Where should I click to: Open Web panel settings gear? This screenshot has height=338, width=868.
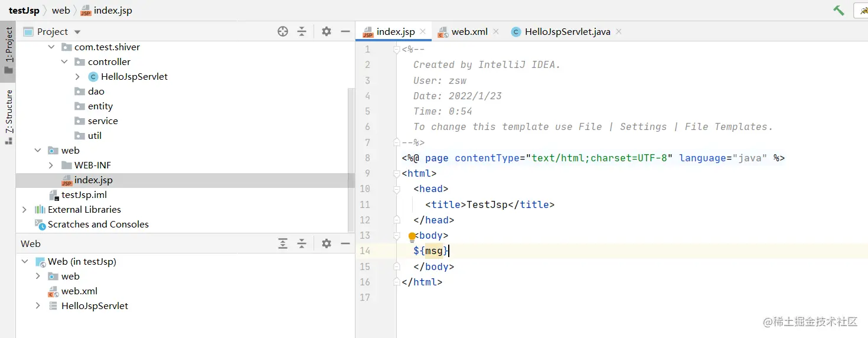(327, 243)
